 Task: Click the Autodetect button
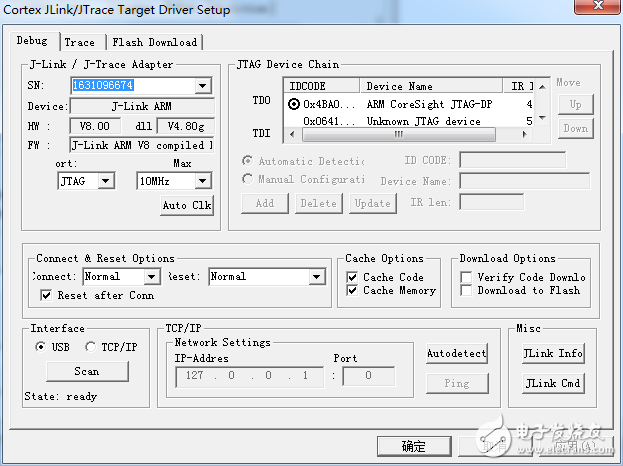pos(457,354)
